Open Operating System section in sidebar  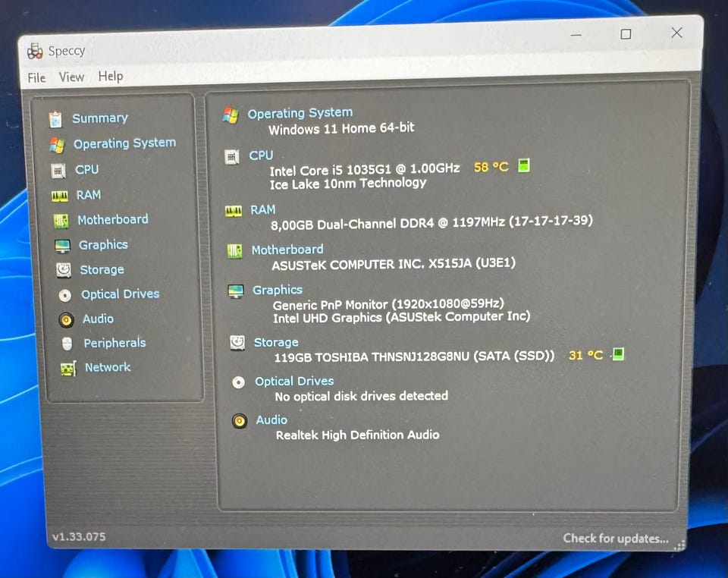(x=124, y=143)
